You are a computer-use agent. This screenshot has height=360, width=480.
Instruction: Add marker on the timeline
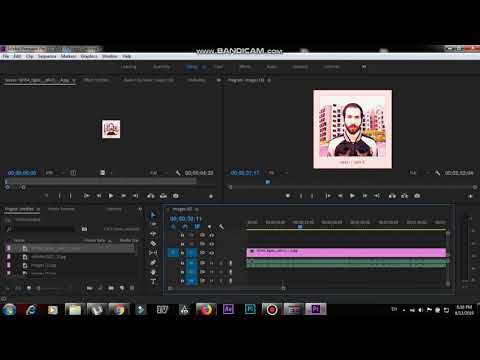coord(209,227)
